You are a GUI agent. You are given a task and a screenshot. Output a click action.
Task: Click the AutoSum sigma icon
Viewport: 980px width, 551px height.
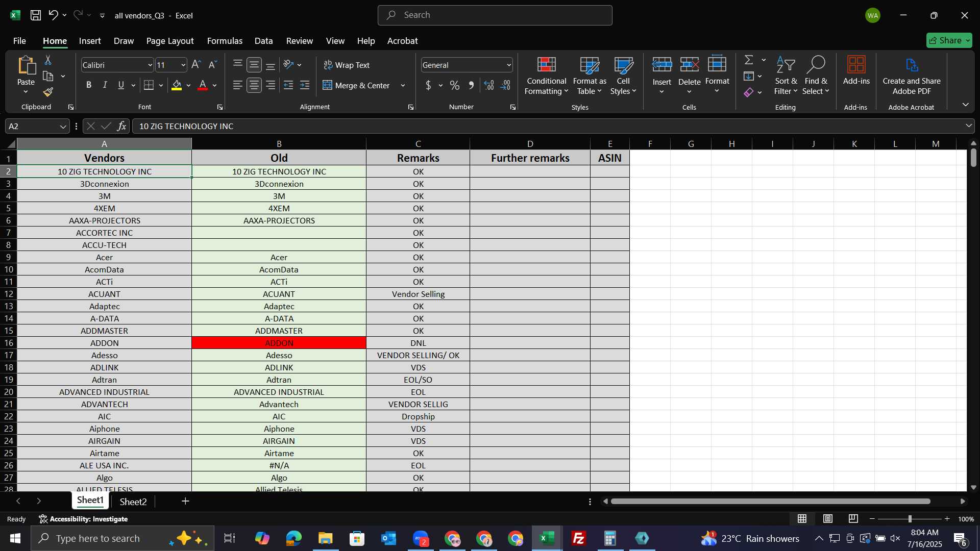coord(749,60)
